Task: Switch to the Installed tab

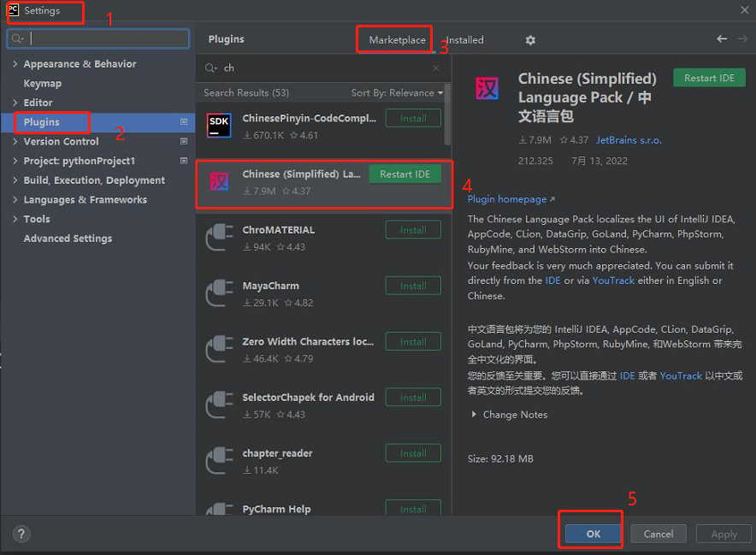Action: [x=464, y=40]
